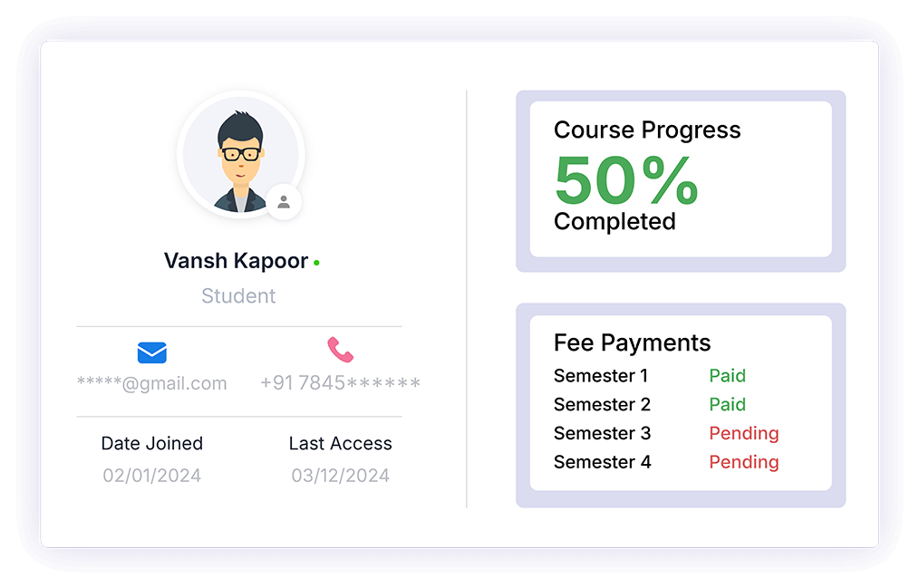Click the Student role label
919x588 pixels.
pyautogui.click(x=238, y=296)
